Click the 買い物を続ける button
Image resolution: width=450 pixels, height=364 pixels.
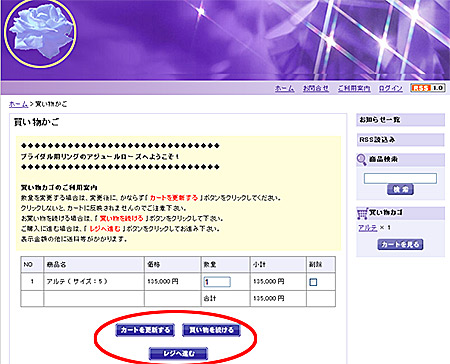(211, 330)
